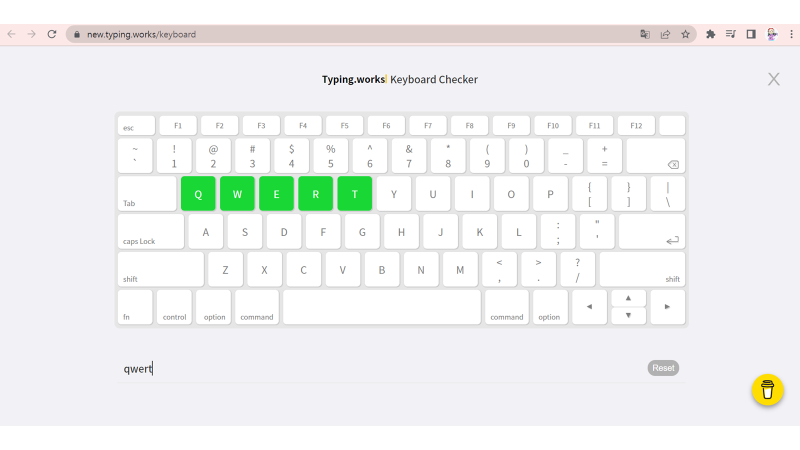Click the share page icon
The width and height of the screenshot is (800, 450).
pyautogui.click(x=665, y=34)
